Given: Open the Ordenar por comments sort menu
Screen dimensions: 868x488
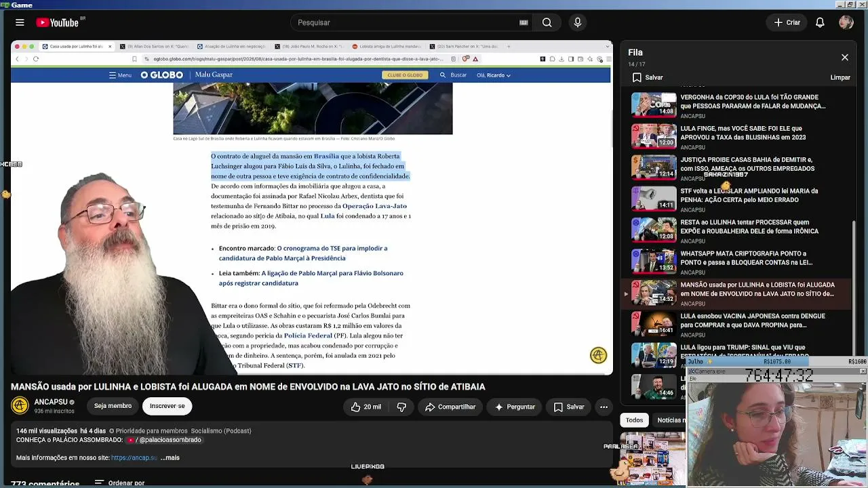Looking at the screenshot, I should click(119, 483).
